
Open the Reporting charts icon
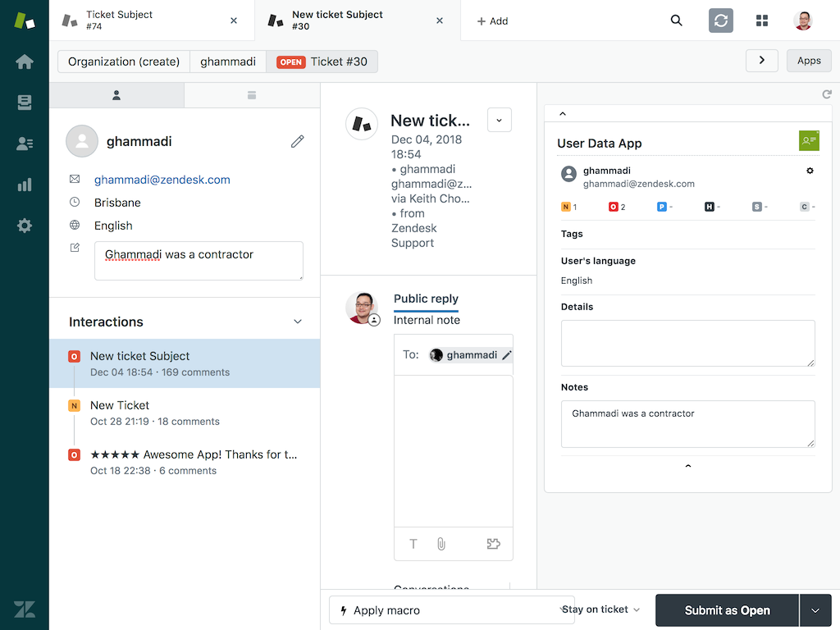(25, 185)
